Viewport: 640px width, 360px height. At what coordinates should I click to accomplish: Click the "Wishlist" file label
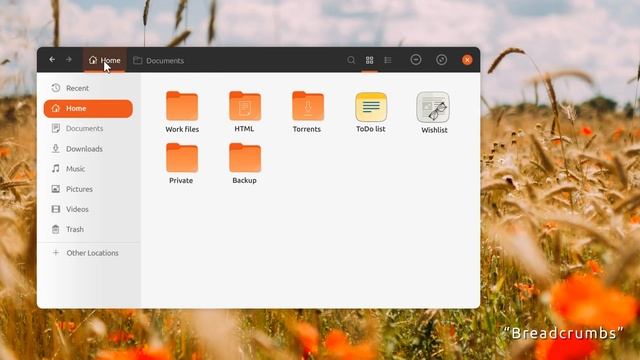pyautogui.click(x=434, y=130)
